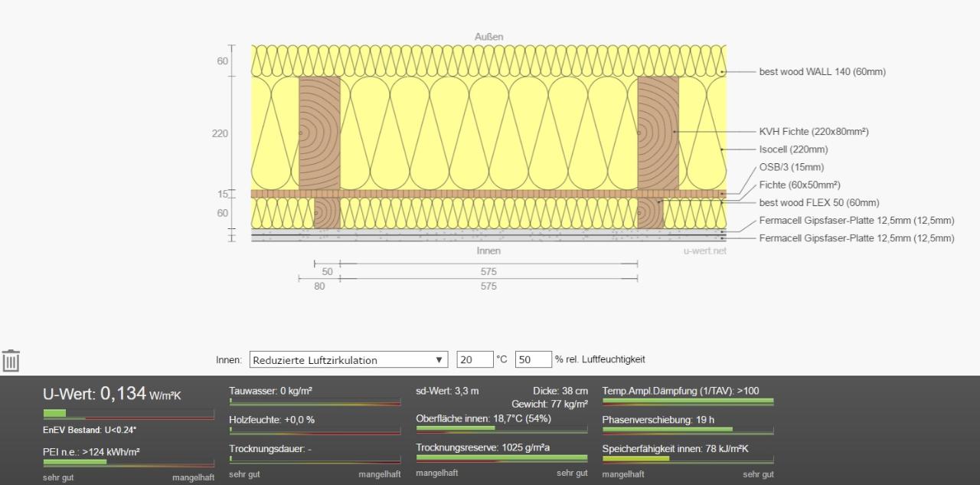The image size is (980, 485).
Task: Click the Trocknungsreserve rating bar
Action: pos(501,458)
